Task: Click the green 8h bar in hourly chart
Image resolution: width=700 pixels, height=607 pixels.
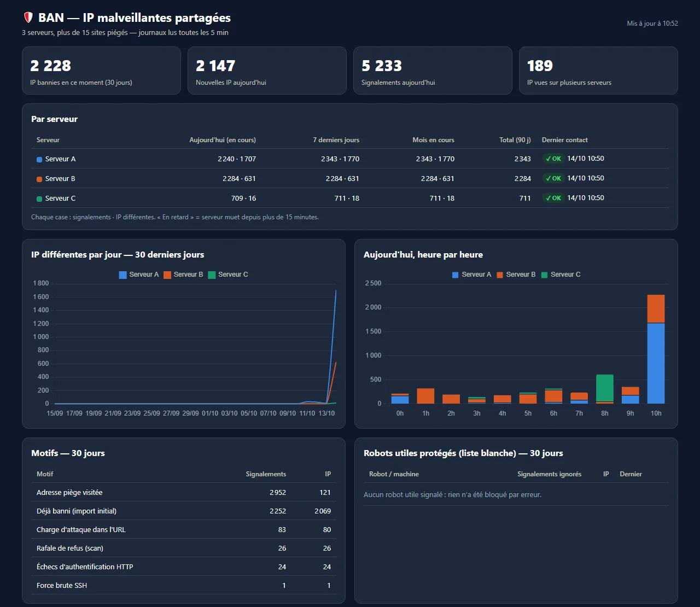Action: click(x=604, y=388)
